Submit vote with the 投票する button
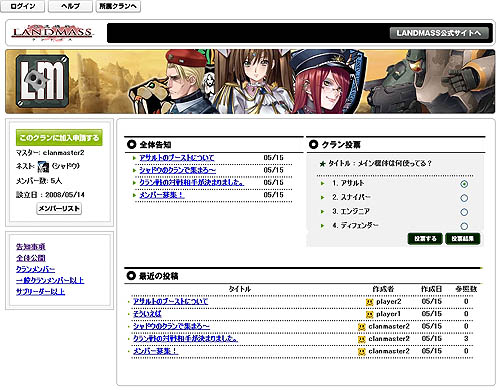This screenshot has width=500, height=390. click(425, 239)
